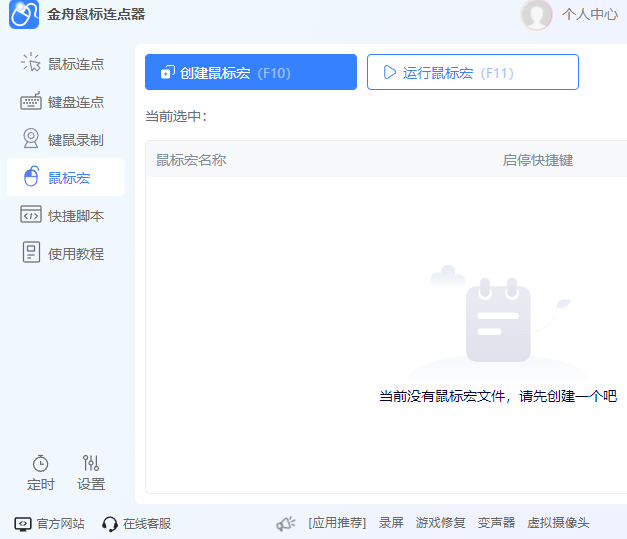
Task: Open the 变声器 recommended app link
Action: 496,523
